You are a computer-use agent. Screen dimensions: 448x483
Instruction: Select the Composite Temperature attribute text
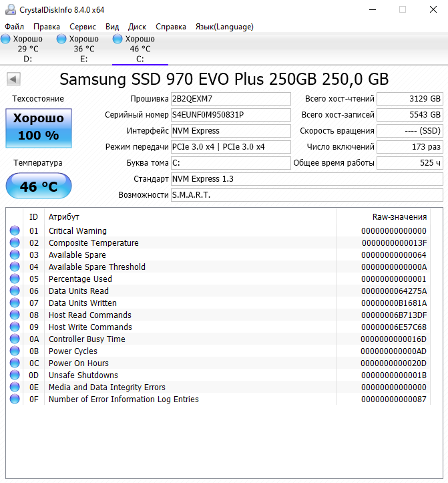tap(93, 243)
